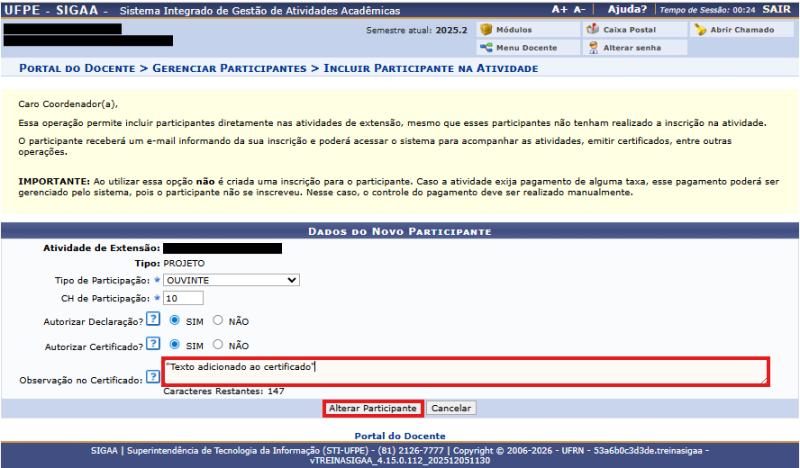Image resolution: width=800 pixels, height=468 pixels.
Task: Increase font size with A+
Action: point(560,10)
